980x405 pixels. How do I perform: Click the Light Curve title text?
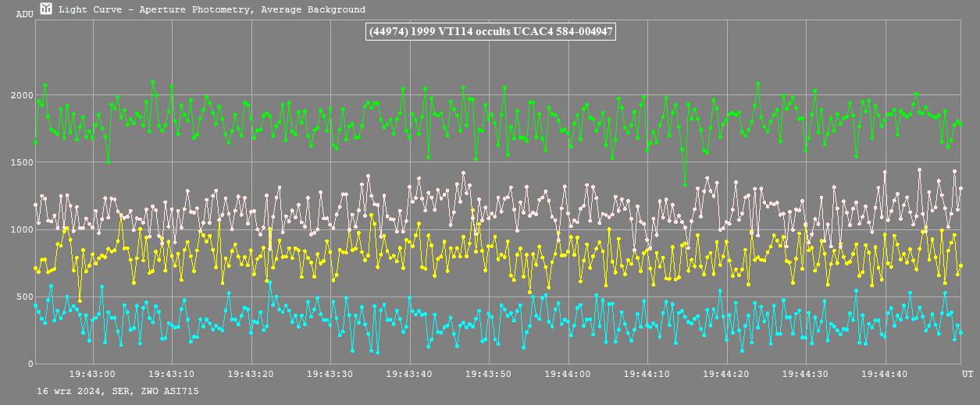pyautogui.click(x=212, y=10)
